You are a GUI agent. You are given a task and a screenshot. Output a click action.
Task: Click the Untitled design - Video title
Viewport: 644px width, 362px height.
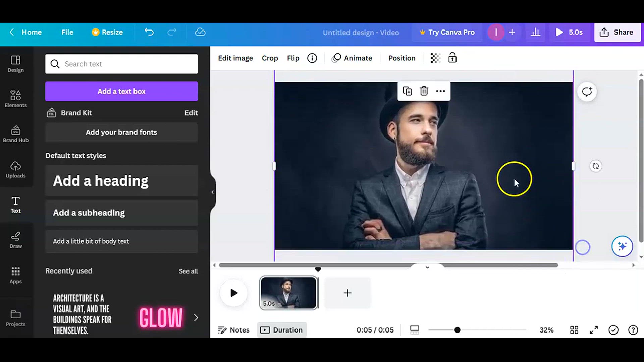(x=361, y=33)
